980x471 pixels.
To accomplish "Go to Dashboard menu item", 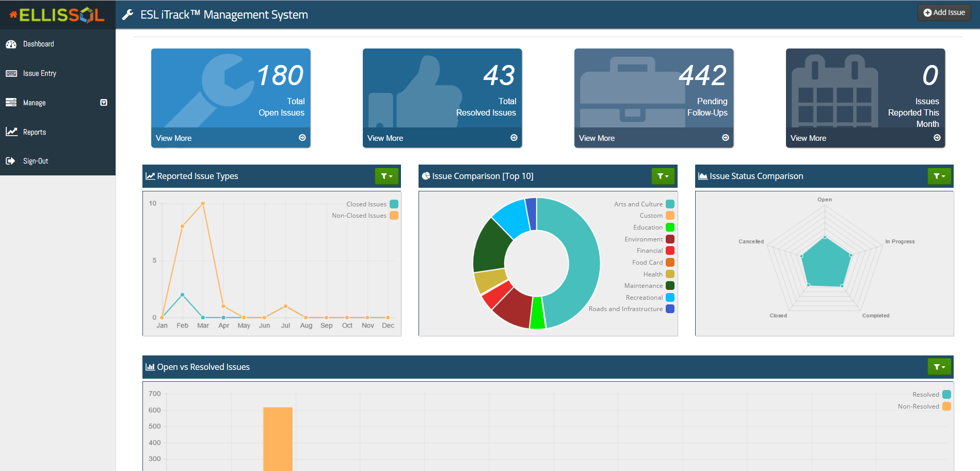I will [x=58, y=44].
